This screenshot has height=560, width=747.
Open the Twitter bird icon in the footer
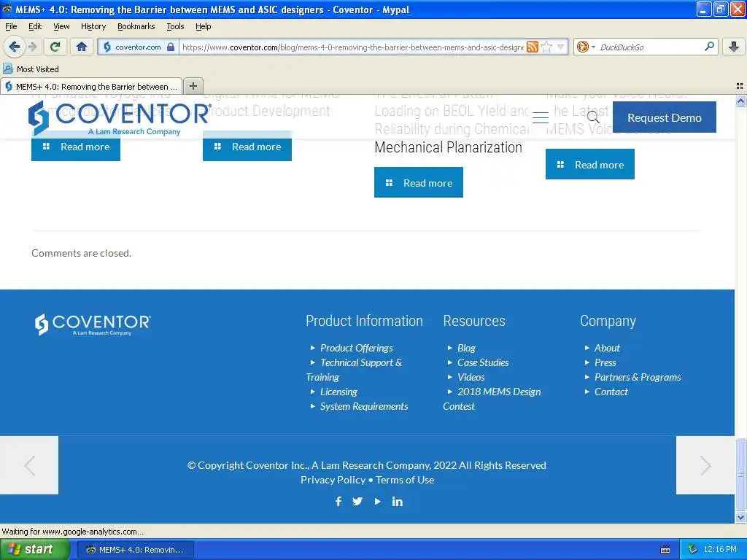(357, 502)
